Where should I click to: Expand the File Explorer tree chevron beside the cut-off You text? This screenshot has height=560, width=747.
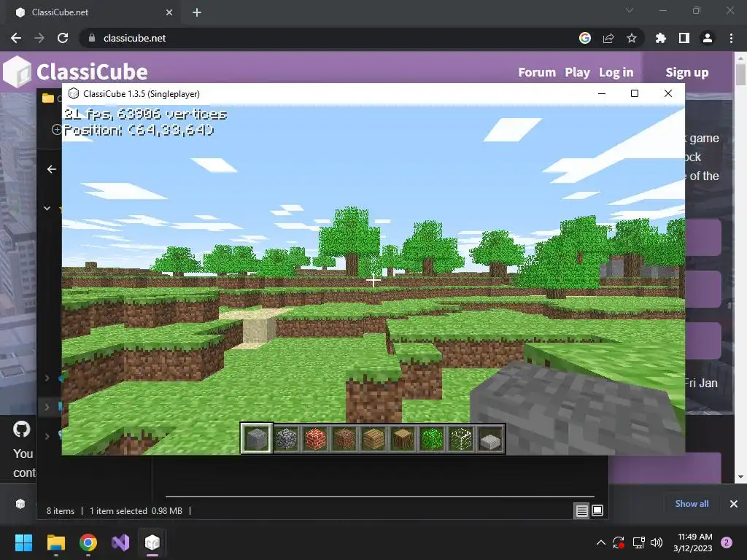[47, 436]
